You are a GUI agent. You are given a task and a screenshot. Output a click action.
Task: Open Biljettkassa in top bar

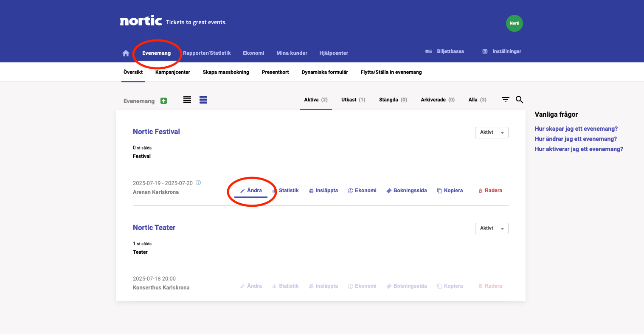pos(444,51)
